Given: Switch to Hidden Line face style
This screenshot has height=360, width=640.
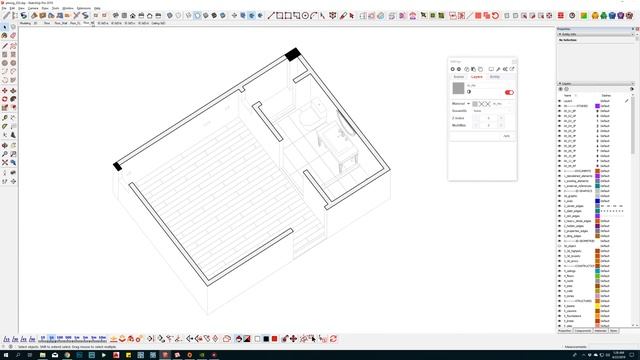Looking at the screenshot, I should (x=197, y=16).
